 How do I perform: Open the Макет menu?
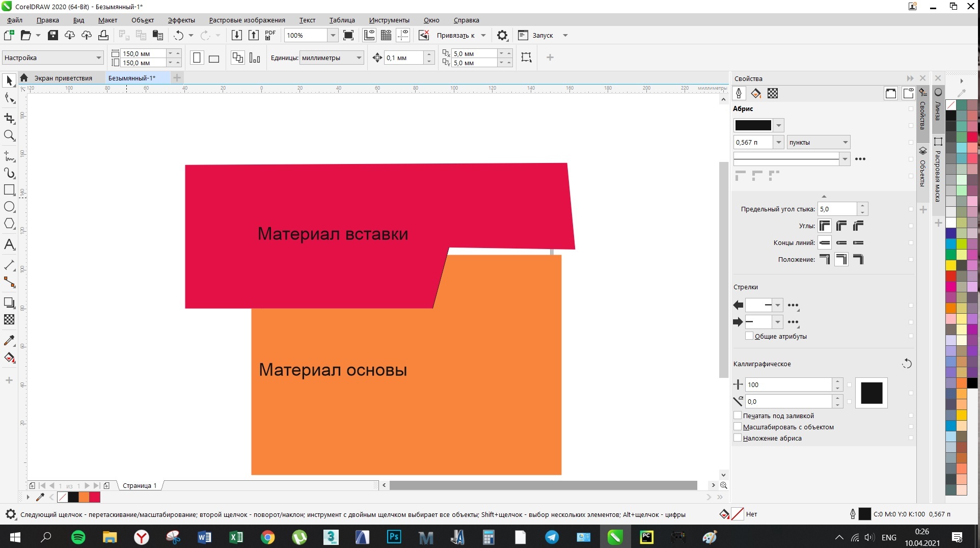coord(107,20)
